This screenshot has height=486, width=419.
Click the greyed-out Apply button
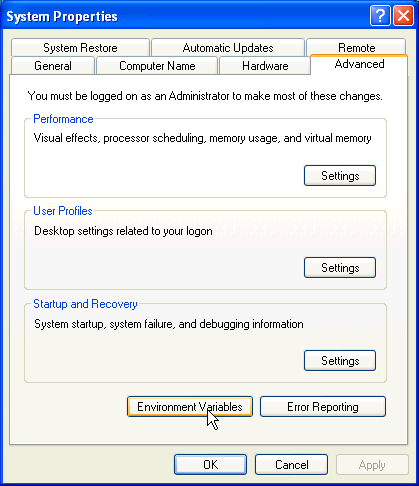[x=372, y=465]
